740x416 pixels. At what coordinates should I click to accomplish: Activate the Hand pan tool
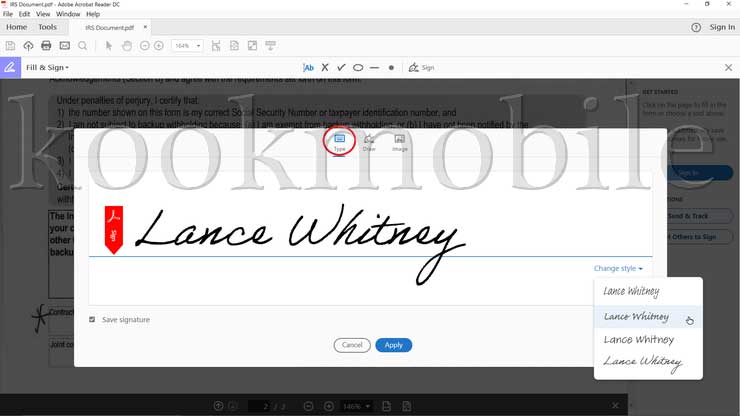127,46
